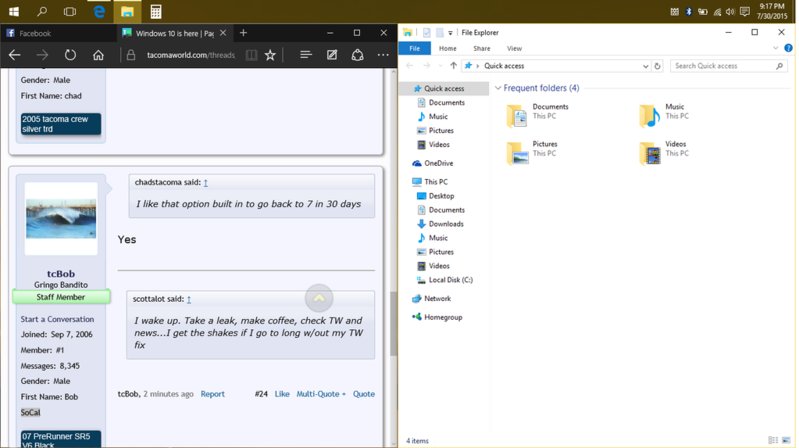Open tcBob profile name link
The width and height of the screenshot is (799, 448).
(x=61, y=274)
